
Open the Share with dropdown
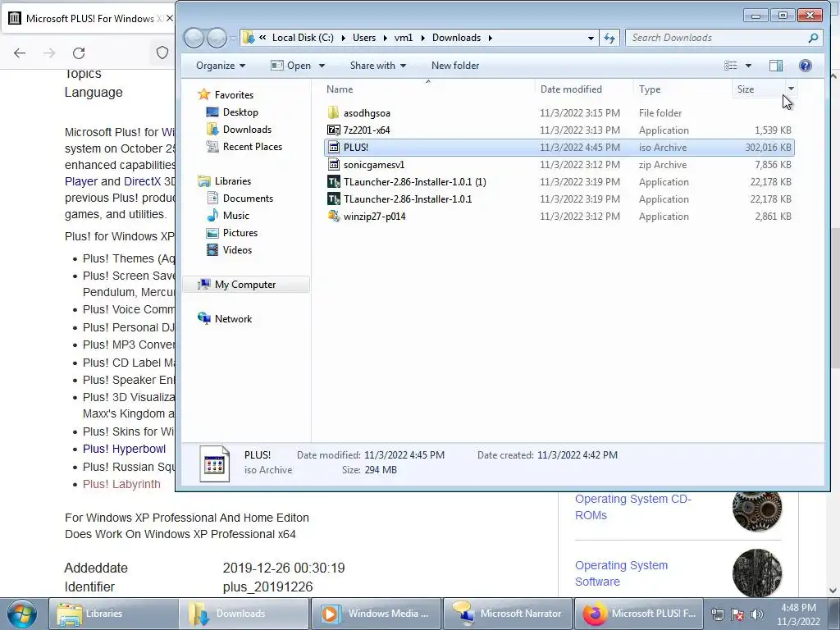click(377, 66)
